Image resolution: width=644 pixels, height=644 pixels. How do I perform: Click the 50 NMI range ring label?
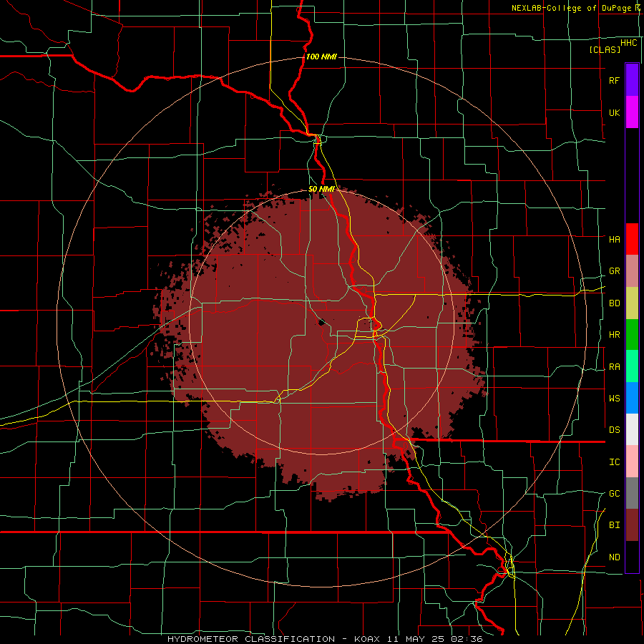coord(321,189)
